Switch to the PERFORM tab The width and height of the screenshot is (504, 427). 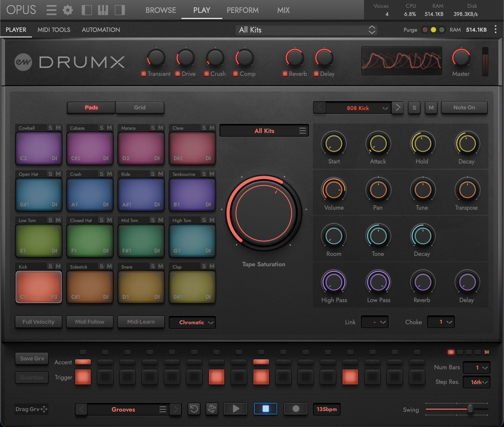click(x=242, y=10)
